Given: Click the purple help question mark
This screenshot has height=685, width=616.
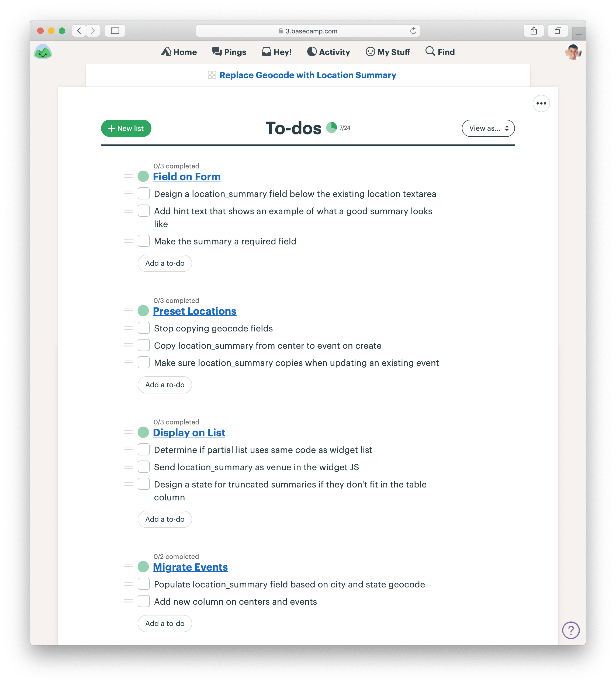Looking at the screenshot, I should (x=571, y=630).
